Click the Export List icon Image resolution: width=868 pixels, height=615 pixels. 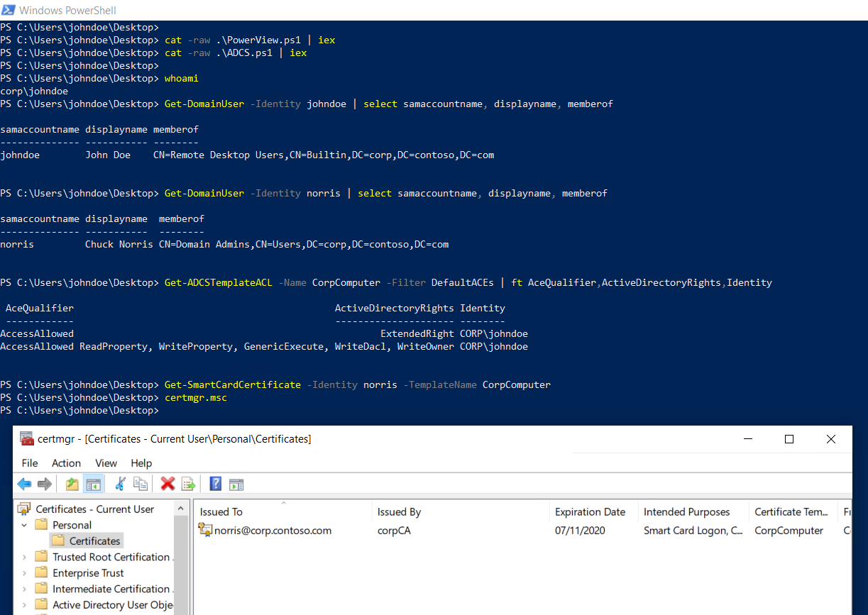[188, 484]
